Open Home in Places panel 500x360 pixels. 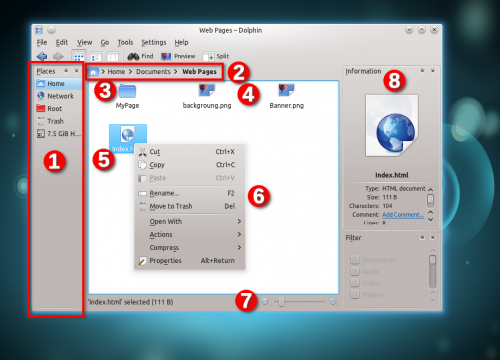click(x=58, y=83)
